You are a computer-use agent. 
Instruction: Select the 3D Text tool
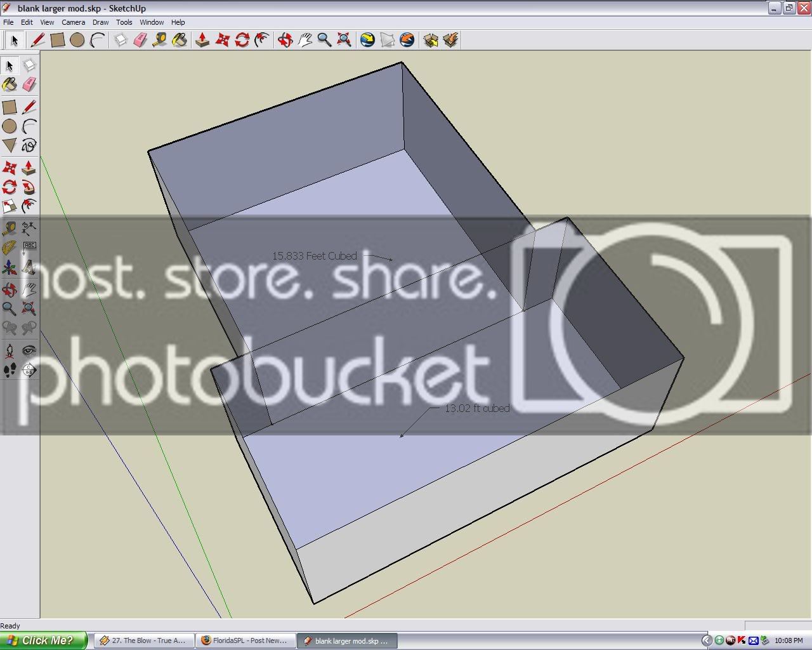pos(29,267)
